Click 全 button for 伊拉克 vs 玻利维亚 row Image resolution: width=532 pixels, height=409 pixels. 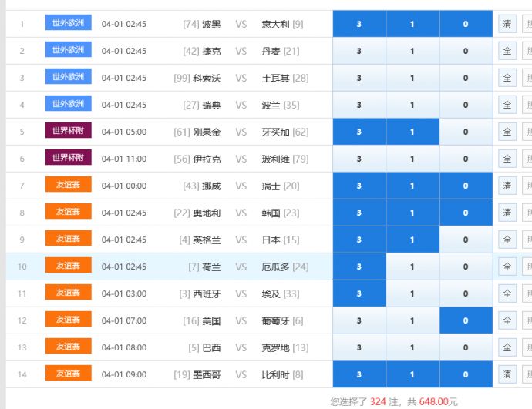(507, 159)
